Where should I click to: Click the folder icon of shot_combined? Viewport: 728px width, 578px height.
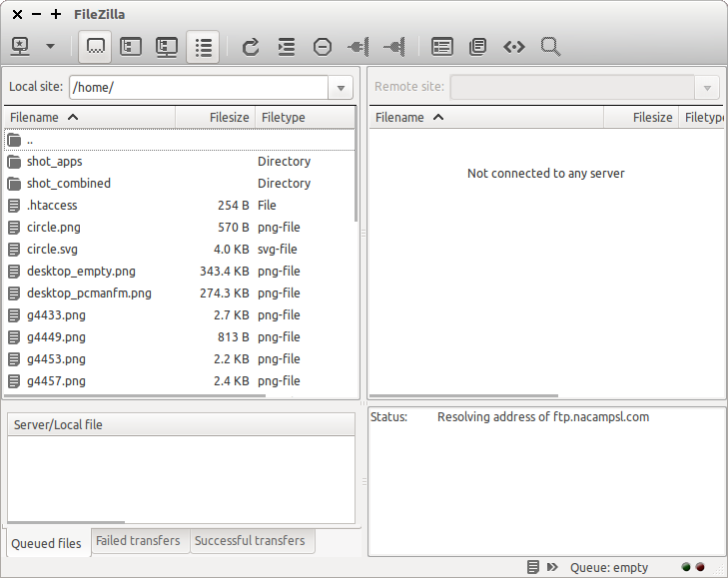point(14,184)
